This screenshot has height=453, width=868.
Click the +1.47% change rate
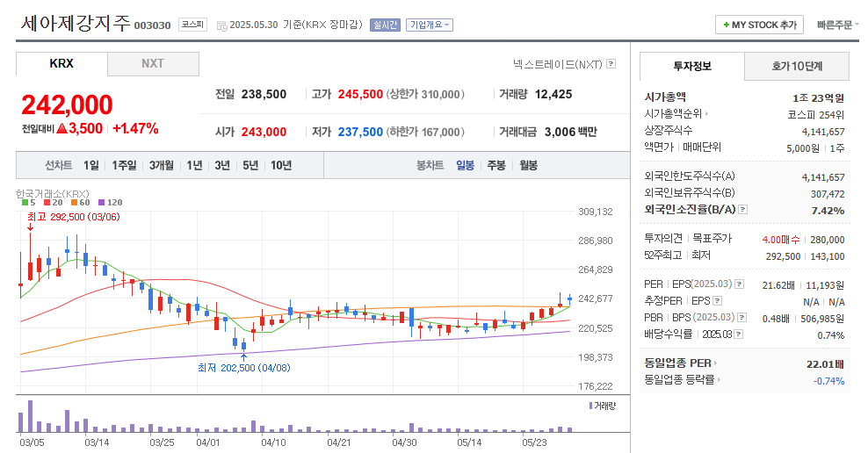tap(135, 129)
